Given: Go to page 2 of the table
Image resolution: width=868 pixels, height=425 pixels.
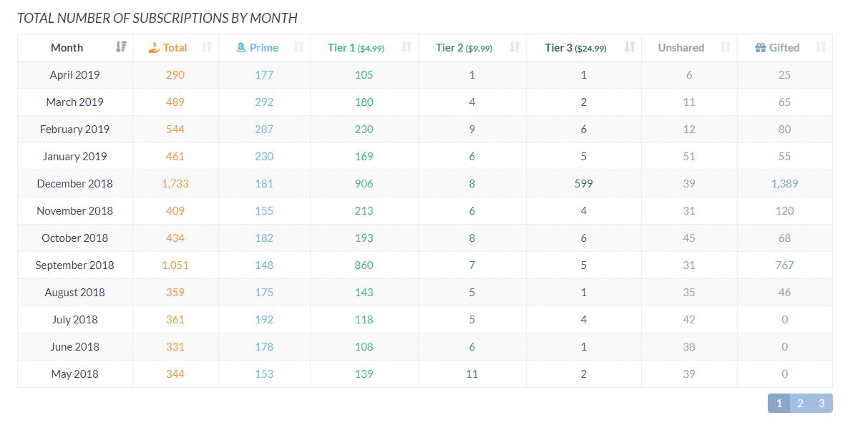Looking at the screenshot, I should click(x=800, y=403).
